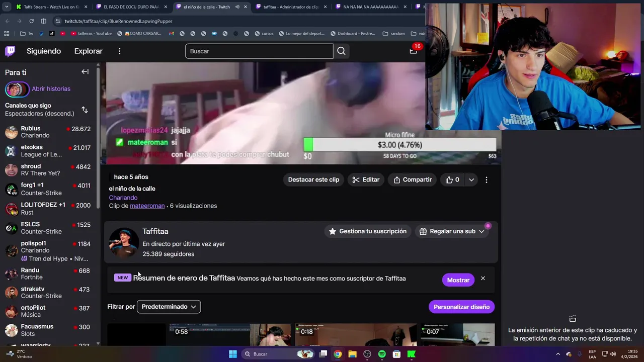Open the Windows Start menu
The image size is (644, 362).
click(233, 354)
